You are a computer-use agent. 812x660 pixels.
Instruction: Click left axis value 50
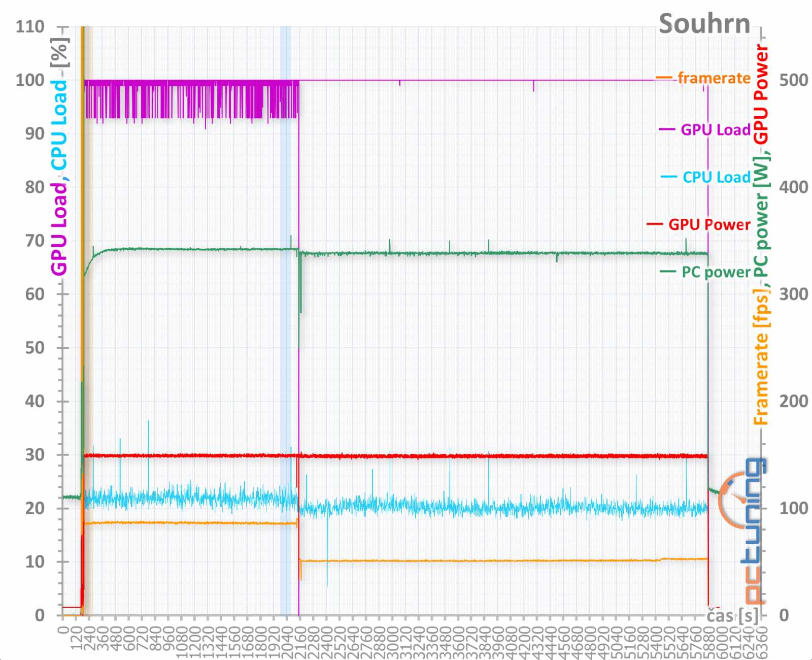click(x=35, y=348)
